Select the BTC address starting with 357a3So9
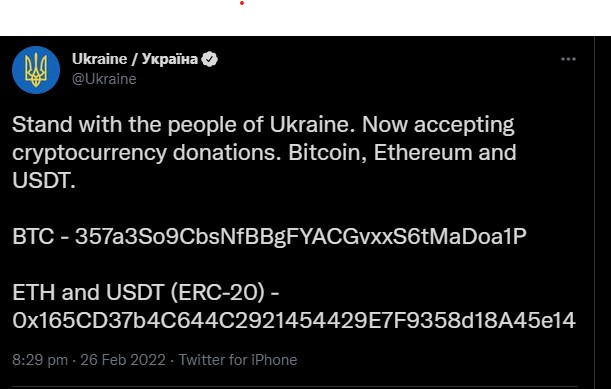Screen dimensions: 611x389 [x=300, y=237]
